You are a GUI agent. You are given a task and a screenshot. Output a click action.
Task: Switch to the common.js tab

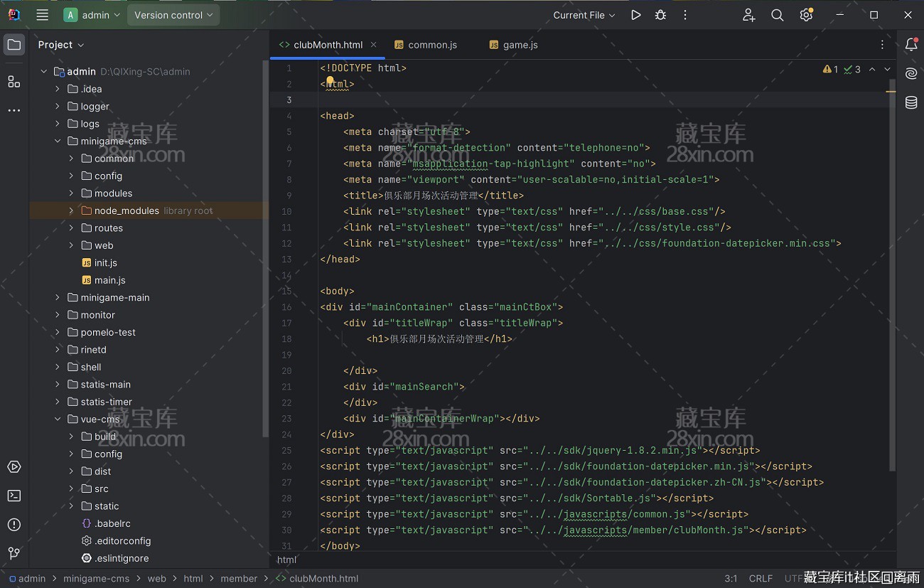[432, 45]
